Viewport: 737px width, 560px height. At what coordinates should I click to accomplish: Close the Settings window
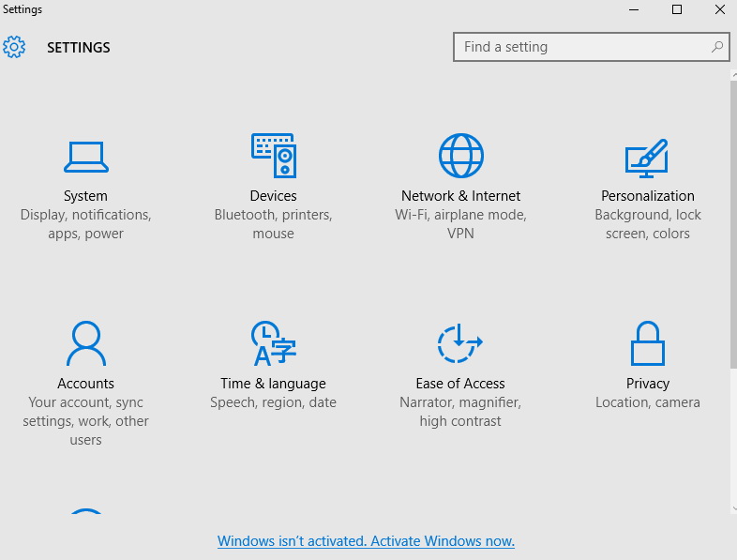[719, 9]
